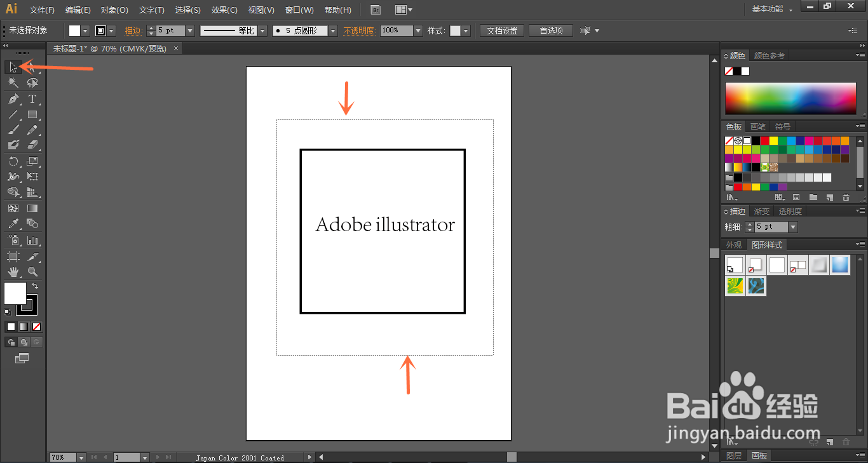Open the 文件(F) menu
This screenshot has height=463, width=868.
click(42, 10)
